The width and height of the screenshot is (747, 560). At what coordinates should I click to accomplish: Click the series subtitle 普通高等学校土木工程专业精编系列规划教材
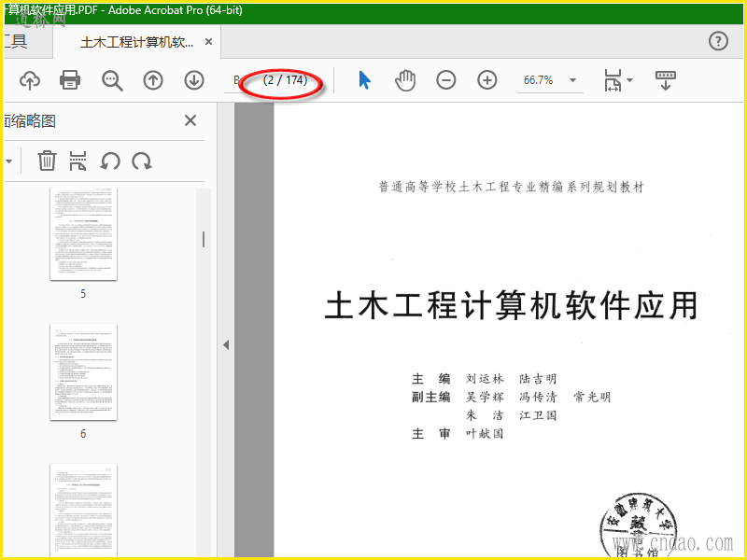(x=511, y=188)
